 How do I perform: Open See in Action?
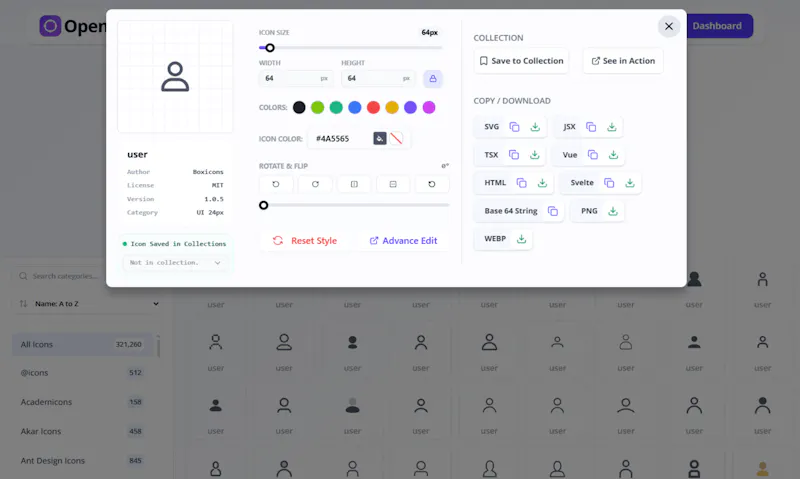[623, 61]
